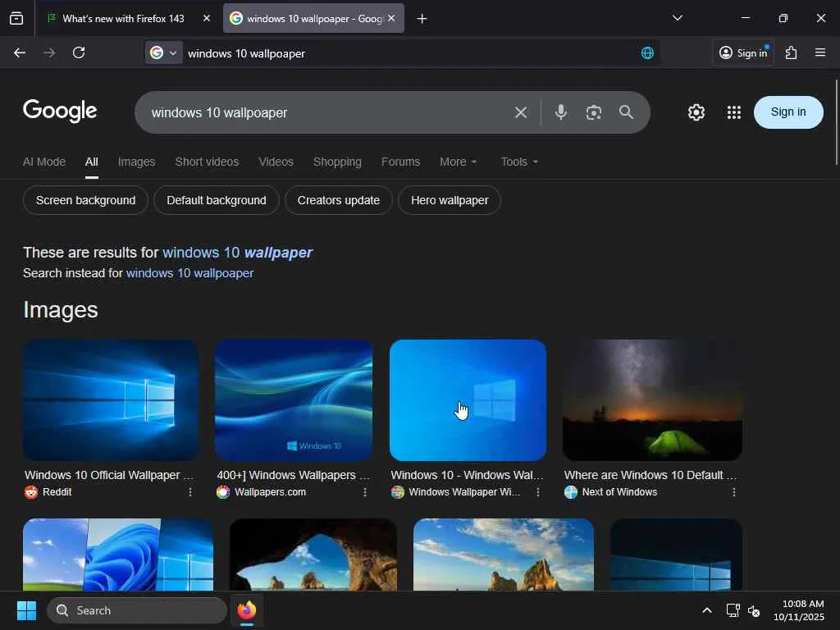Select Screen background suggestion chip
840x630 pixels.
85,200
